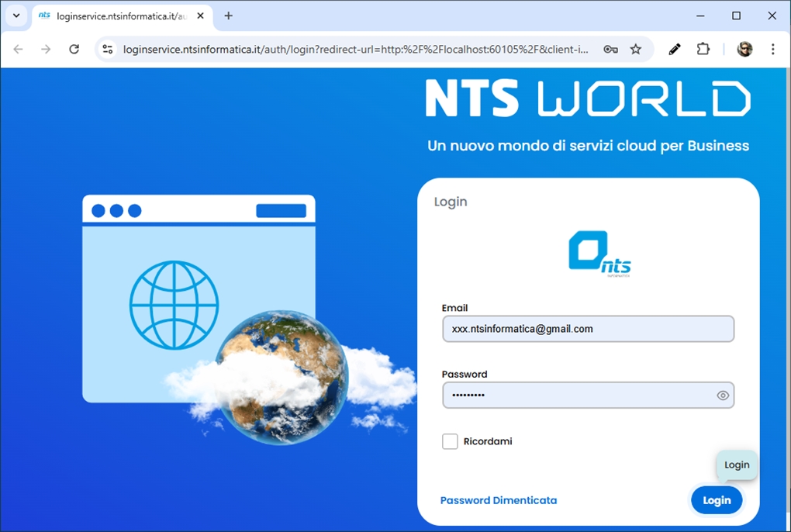This screenshot has height=532, width=791.
Task: Click the address bar URL
Action: pos(355,49)
